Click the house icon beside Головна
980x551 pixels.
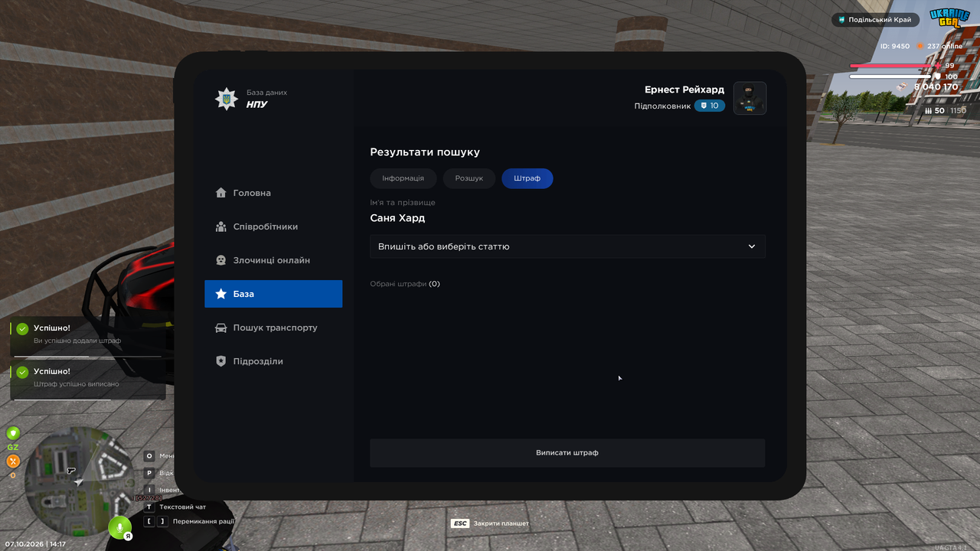(221, 193)
